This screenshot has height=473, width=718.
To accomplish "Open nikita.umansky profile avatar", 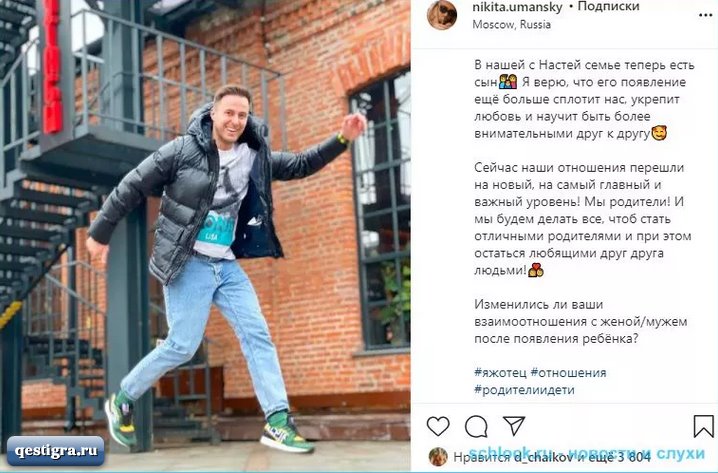I will (x=442, y=15).
